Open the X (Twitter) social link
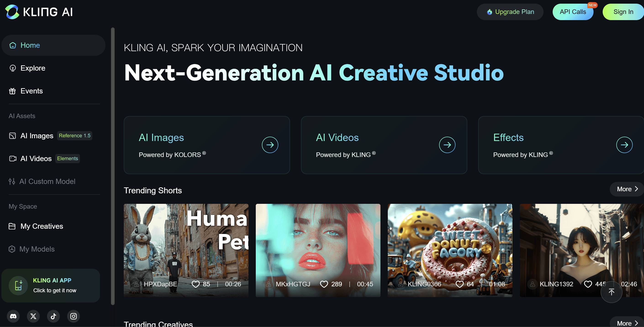Image resolution: width=644 pixels, height=327 pixels. (33, 316)
